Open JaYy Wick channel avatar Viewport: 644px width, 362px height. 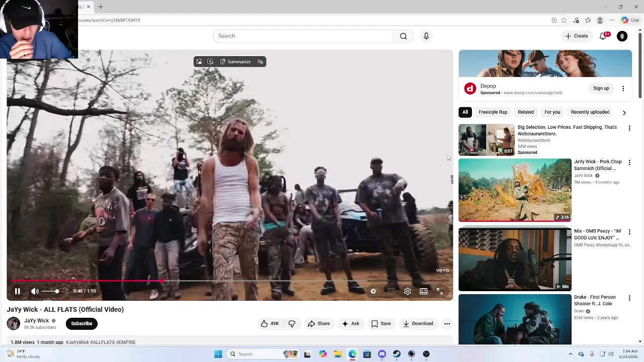tap(14, 324)
